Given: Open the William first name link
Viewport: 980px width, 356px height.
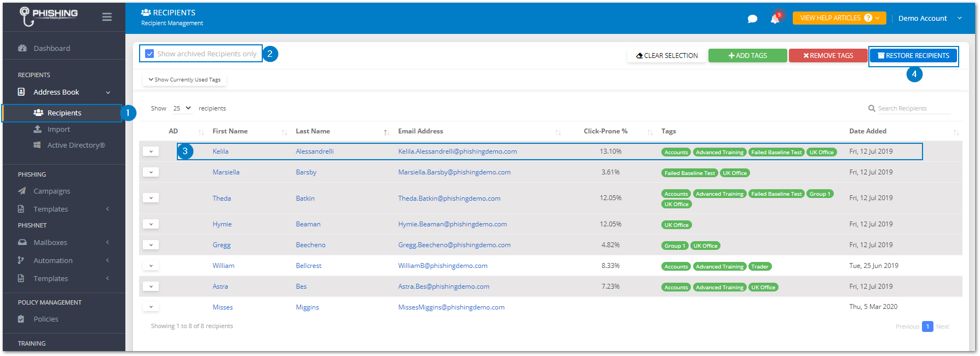Looking at the screenshot, I should click(223, 266).
